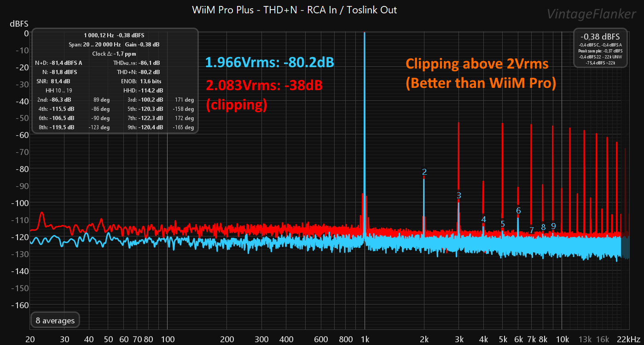Click the "-123 deg" phase value
The height and width of the screenshot is (345, 644).
pyautogui.click(x=99, y=127)
